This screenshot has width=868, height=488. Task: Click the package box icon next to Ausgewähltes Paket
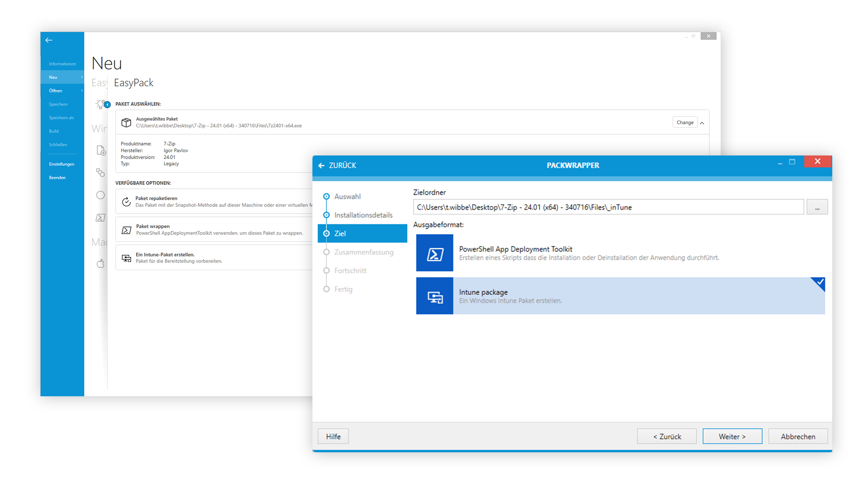click(x=126, y=122)
